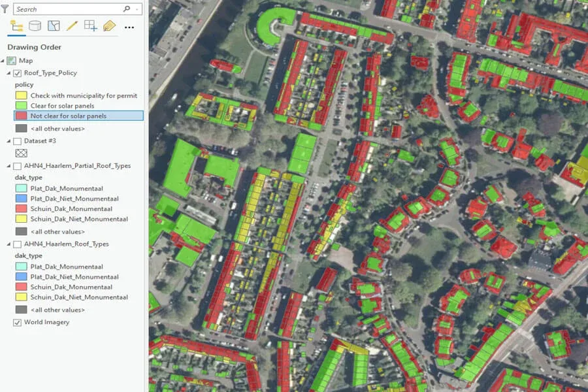Open the search box dropdown arrow
The height and width of the screenshot is (392, 588).
(x=137, y=9)
